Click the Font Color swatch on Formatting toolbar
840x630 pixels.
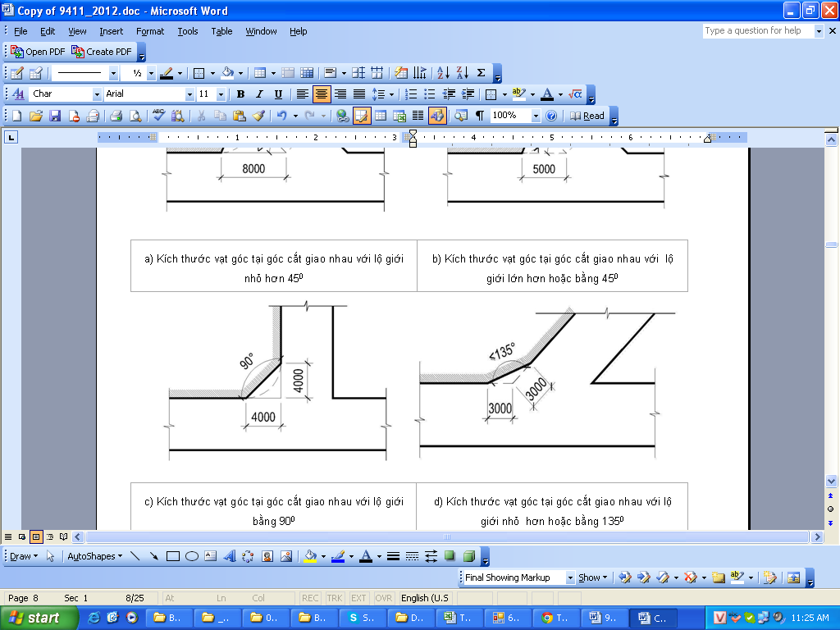point(546,94)
